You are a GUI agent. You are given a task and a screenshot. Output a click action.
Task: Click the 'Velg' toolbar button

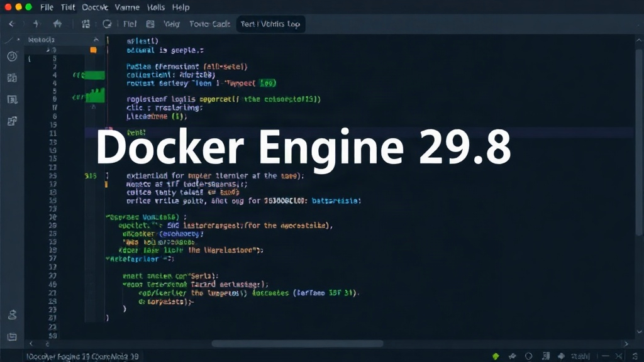click(172, 25)
